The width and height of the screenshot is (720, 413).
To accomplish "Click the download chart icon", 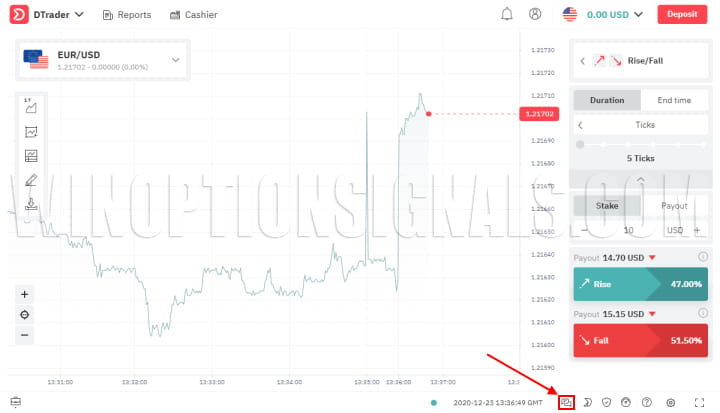I will (x=31, y=205).
